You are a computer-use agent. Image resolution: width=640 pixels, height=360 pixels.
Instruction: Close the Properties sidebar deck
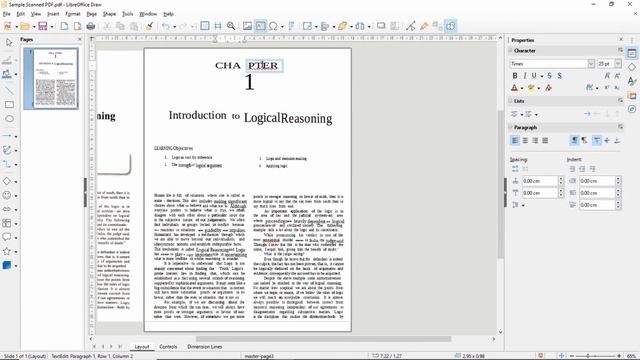621,40
